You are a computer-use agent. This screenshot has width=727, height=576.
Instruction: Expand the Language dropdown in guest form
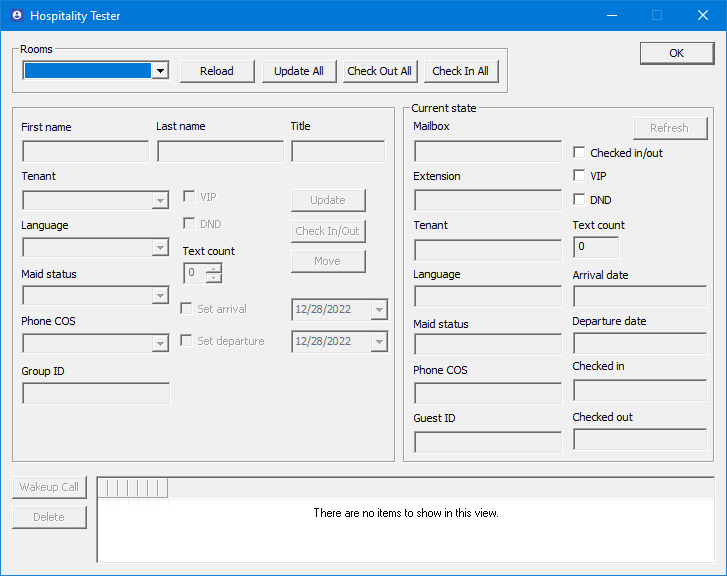tap(160, 248)
